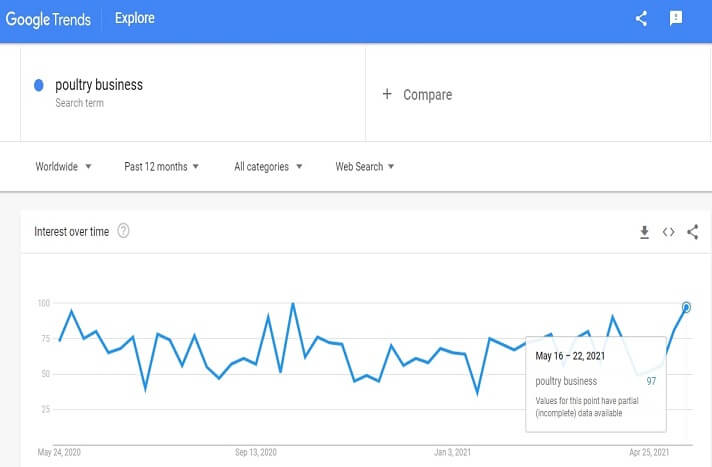Share this Trends page from header

click(x=641, y=19)
